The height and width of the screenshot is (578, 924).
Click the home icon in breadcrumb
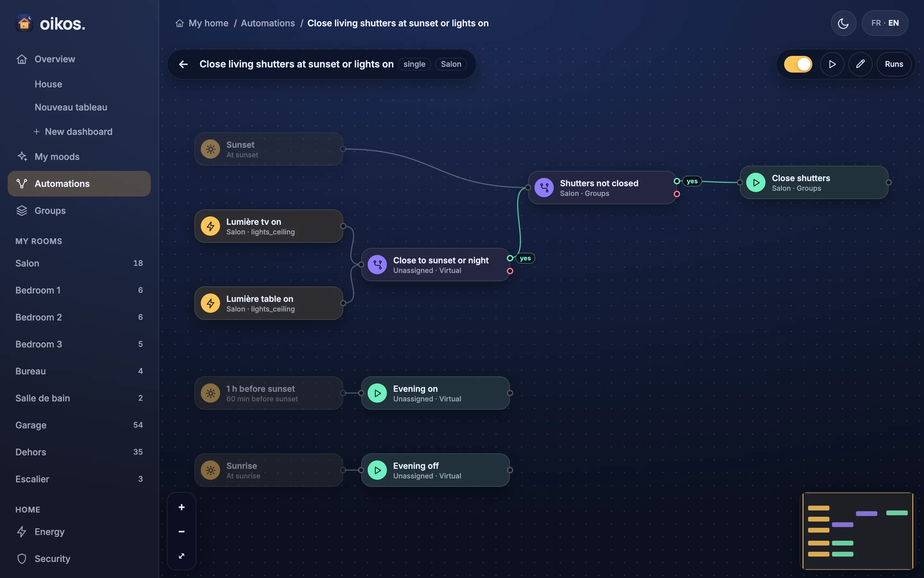179,23
